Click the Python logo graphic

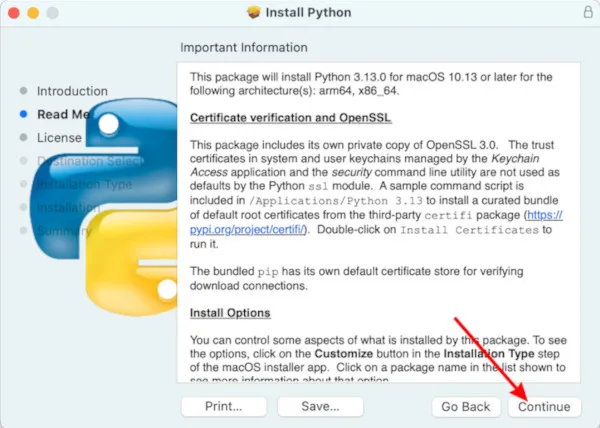[105, 207]
